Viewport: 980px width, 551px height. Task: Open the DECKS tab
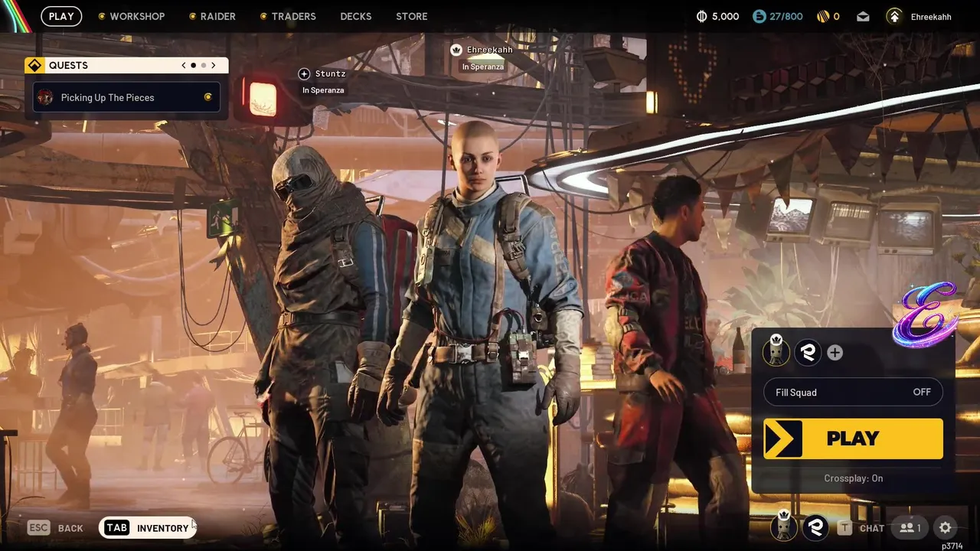point(356,16)
